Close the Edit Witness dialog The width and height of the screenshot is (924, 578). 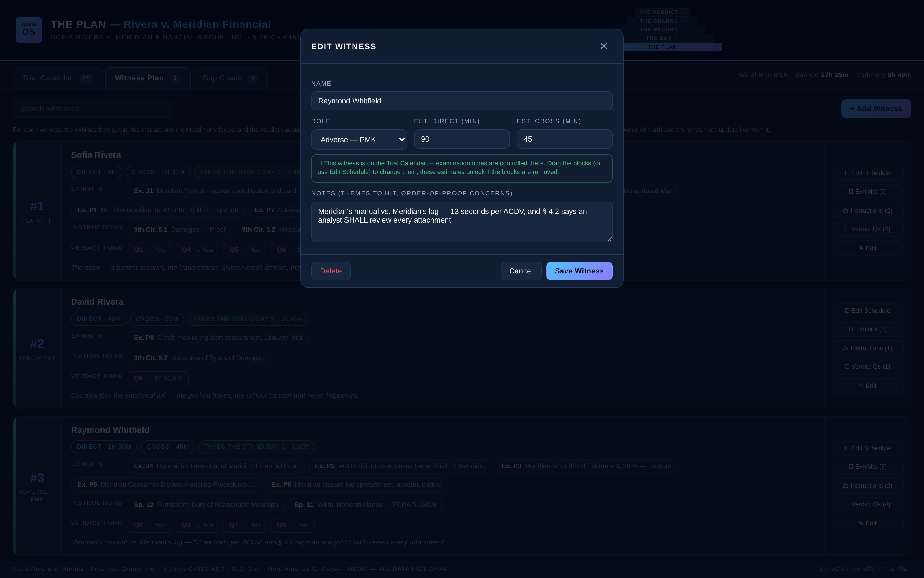click(x=603, y=46)
